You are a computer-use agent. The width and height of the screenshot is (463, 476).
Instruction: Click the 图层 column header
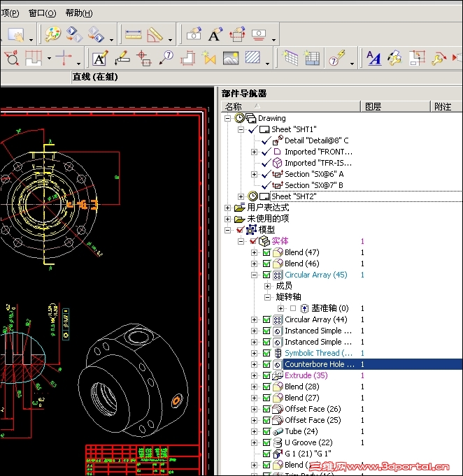click(395, 106)
